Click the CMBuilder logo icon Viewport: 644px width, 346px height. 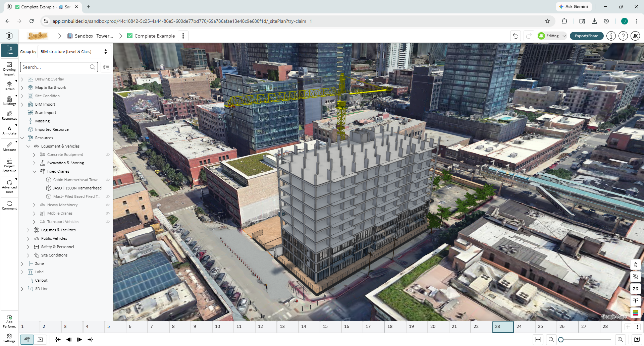(9, 36)
